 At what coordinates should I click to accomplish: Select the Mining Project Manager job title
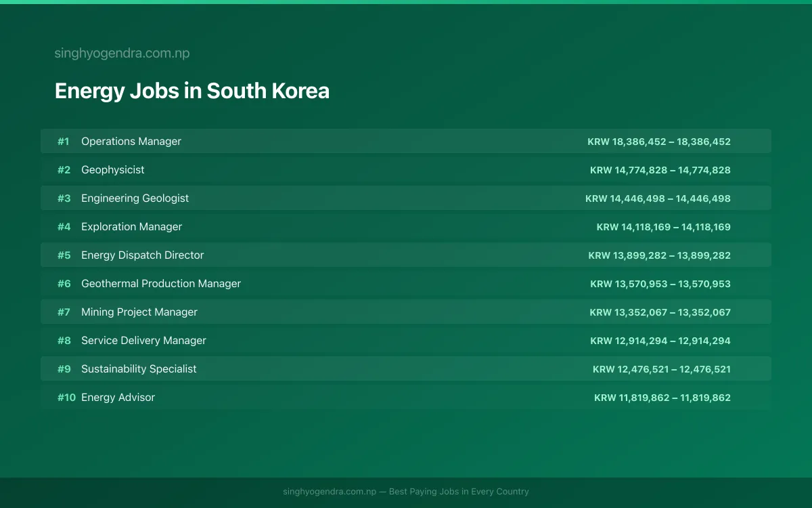(139, 312)
